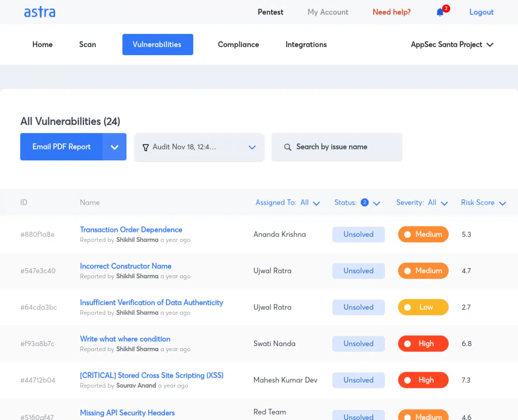Viewport: 518px width, 420px height.
Task: Click the Medium severity pill on Incorrect Constructor Name
Action: click(x=423, y=271)
